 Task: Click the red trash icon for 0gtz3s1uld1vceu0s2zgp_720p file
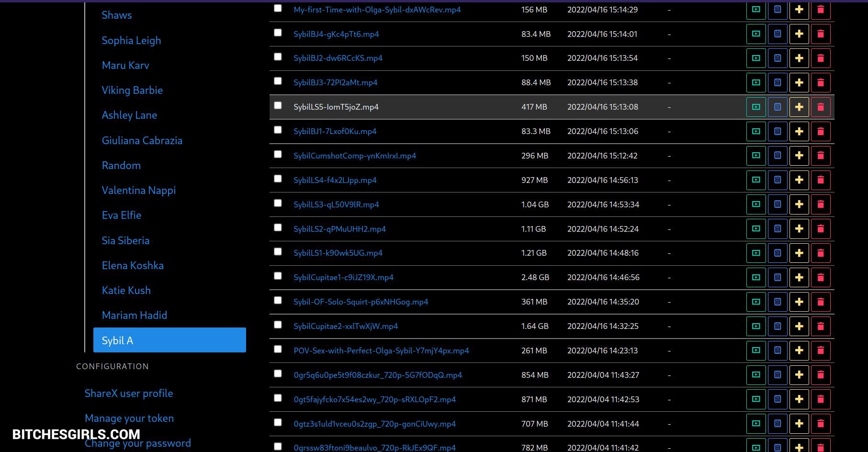click(x=821, y=424)
